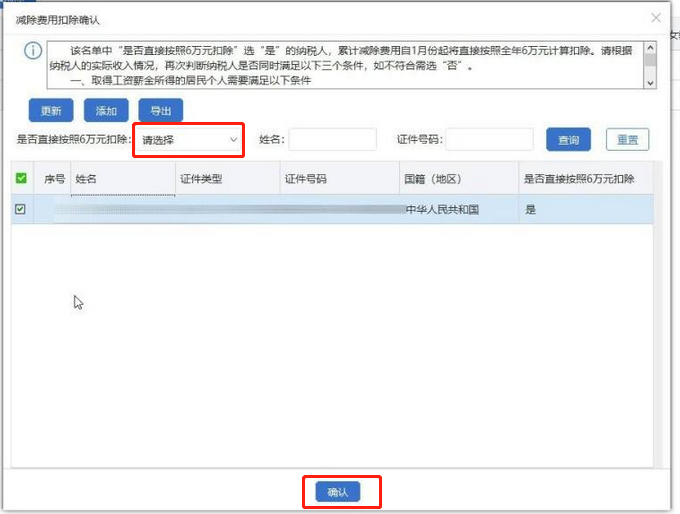The image size is (680, 514).
Task: Open the 是否直接按照6万元扣除 dropdown
Action: pos(189,140)
